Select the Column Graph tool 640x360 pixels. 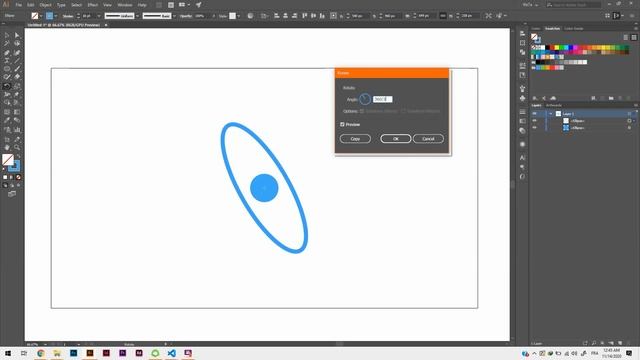coord(17,130)
